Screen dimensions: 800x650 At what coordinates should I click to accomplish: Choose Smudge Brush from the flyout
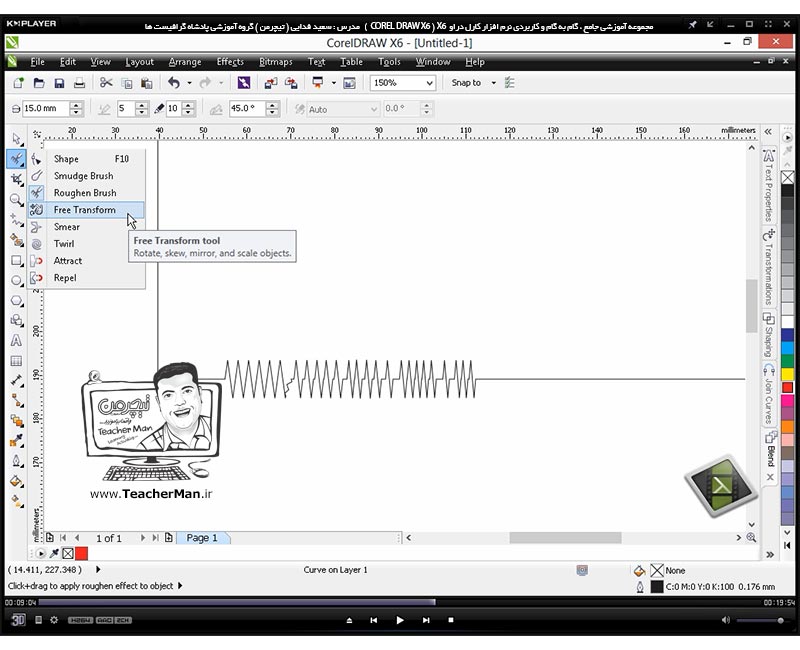point(86,176)
